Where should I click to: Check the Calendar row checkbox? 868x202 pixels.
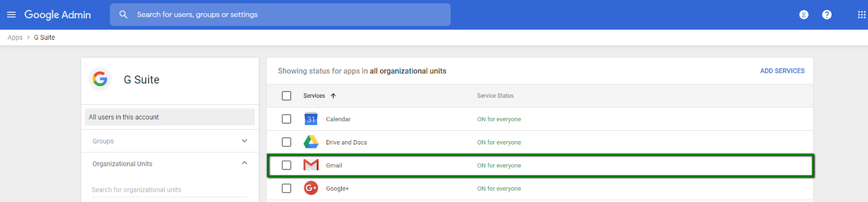click(286, 119)
